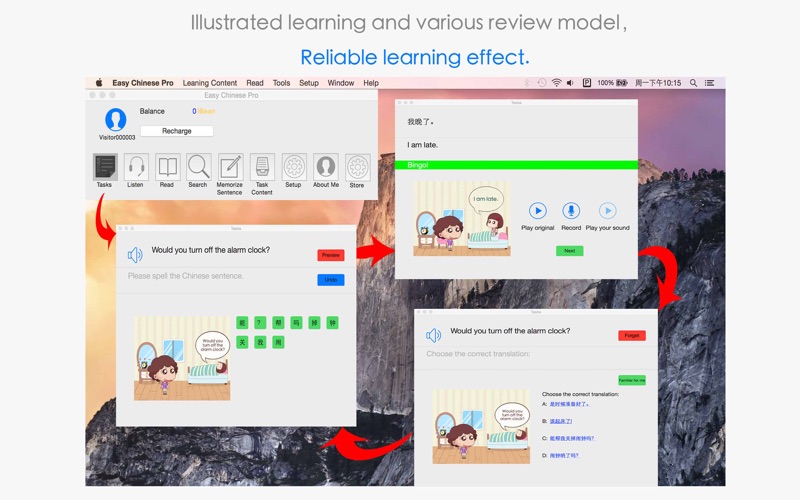Open Leaning Content menu

click(x=210, y=83)
